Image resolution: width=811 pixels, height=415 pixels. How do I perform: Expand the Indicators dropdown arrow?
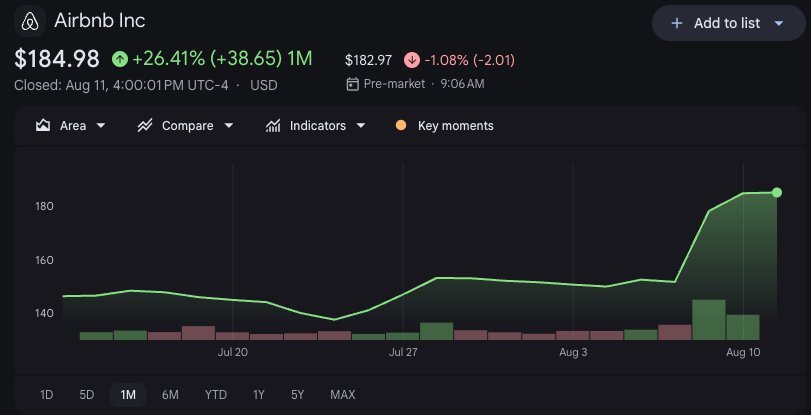click(x=361, y=126)
